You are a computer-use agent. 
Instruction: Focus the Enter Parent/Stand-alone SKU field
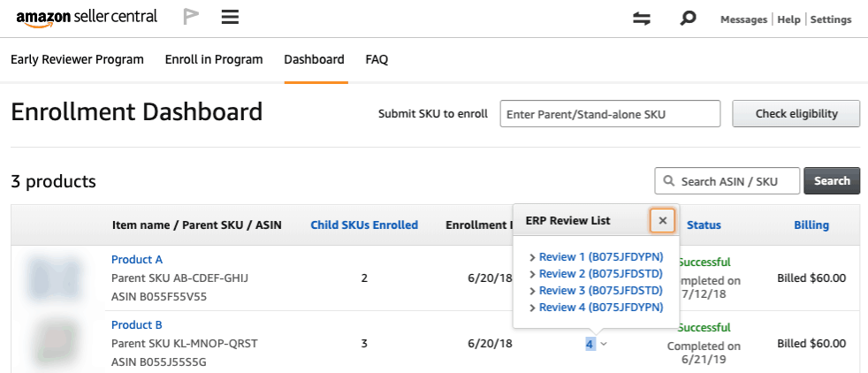pos(610,114)
